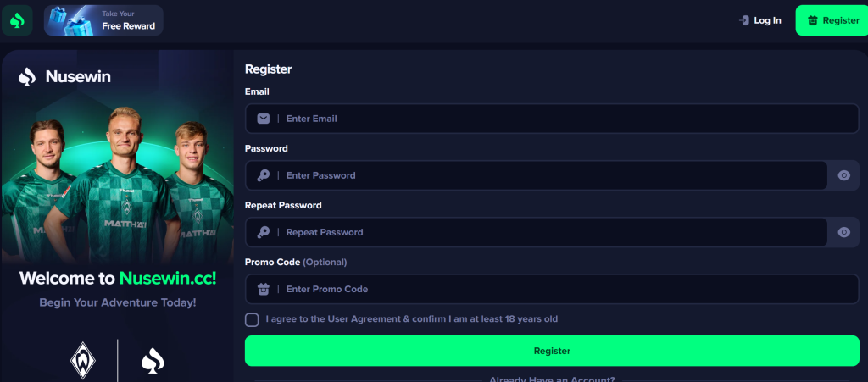Click the white spade logo beside the crest
The image size is (868, 382).
(x=153, y=362)
